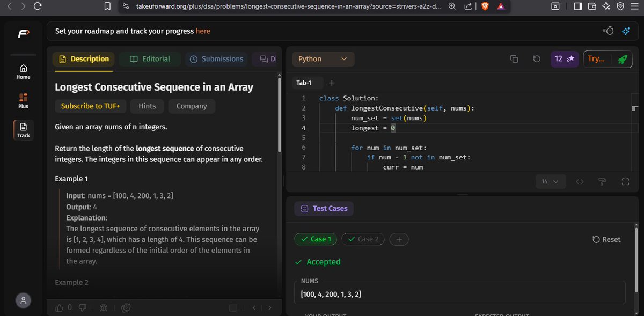644x316 pixels.
Task: Open the Editorial tab
Action: pyautogui.click(x=150, y=59)
